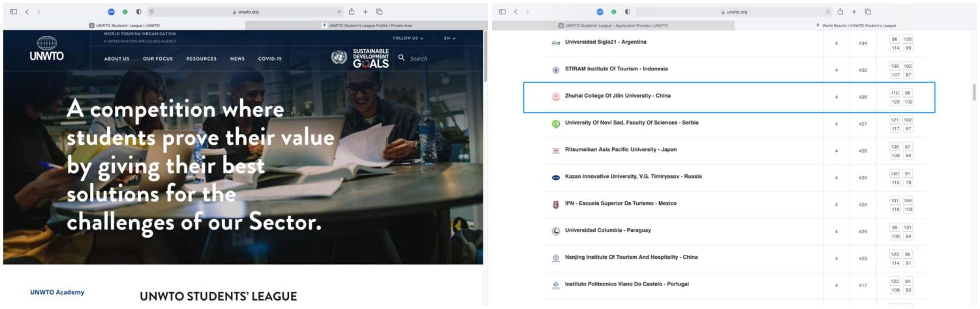This screenshot has height=309, width=980.
Task: Open Ritsumeikan Asia Pacific University - Japan
Action: [x=620, y=149]
